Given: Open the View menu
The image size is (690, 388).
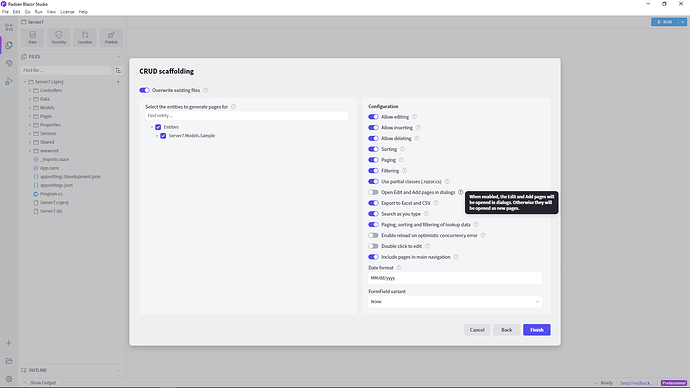Looking at the screenshot, I should [51, 12].
